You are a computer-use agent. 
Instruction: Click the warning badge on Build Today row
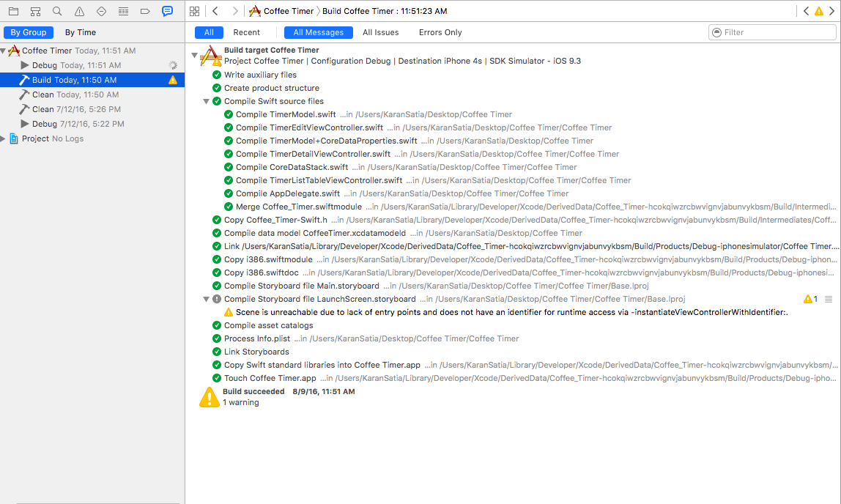click(173, 80)
